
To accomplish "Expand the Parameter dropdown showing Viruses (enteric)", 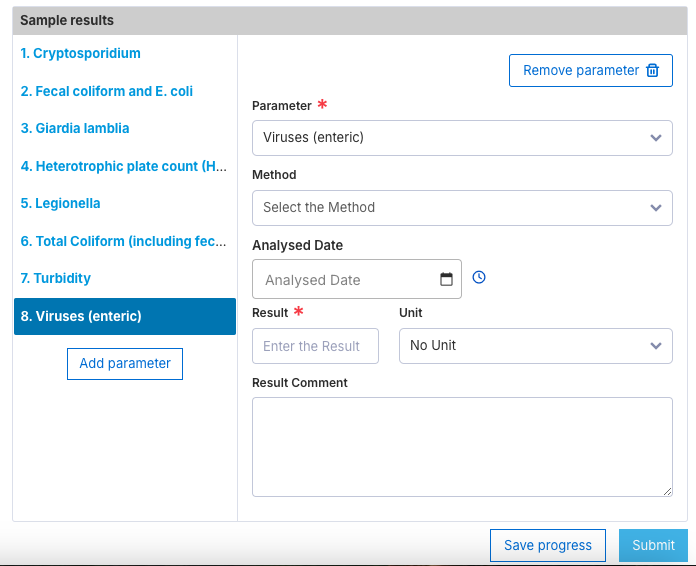I will (462, 138).
